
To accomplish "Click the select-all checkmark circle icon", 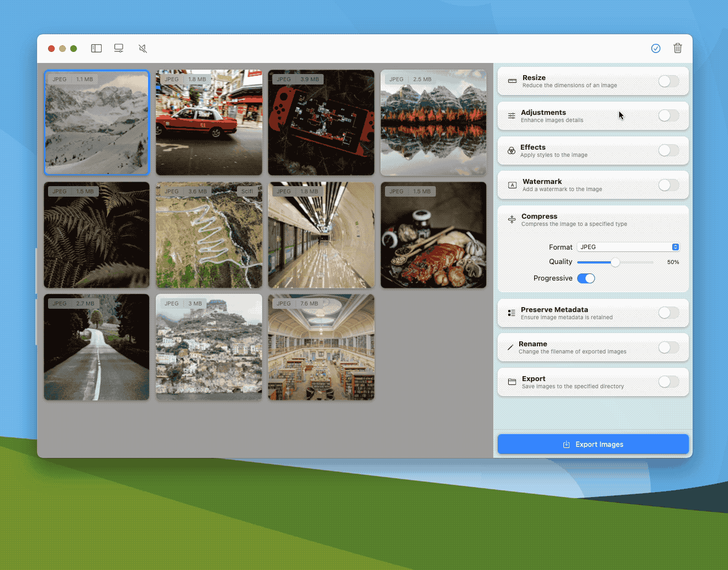I will [656, 49].
